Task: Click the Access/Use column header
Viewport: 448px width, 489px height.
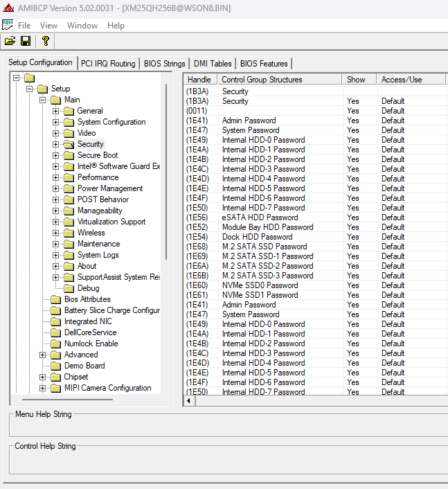Action: pyautogui.click(x=402, y=80)
